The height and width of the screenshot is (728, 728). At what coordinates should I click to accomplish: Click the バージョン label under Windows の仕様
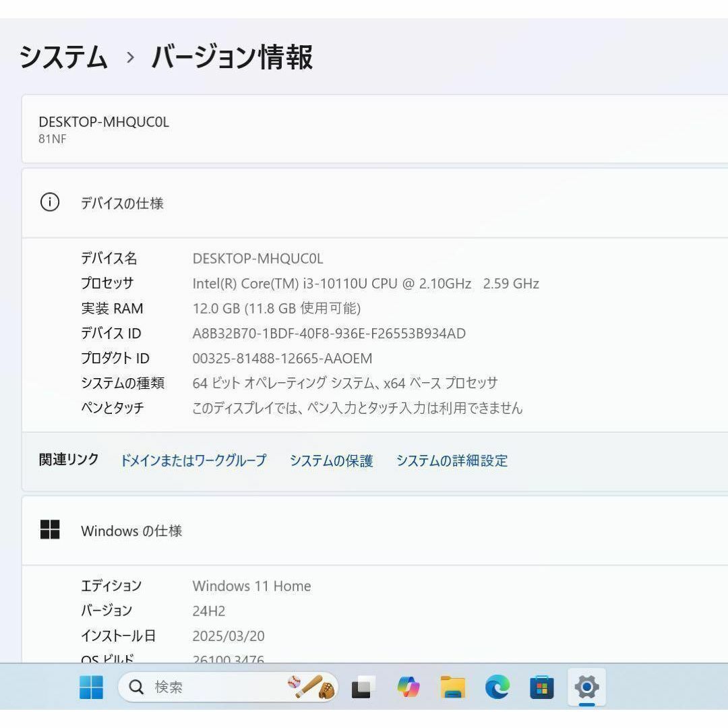[x=107, y=610]
